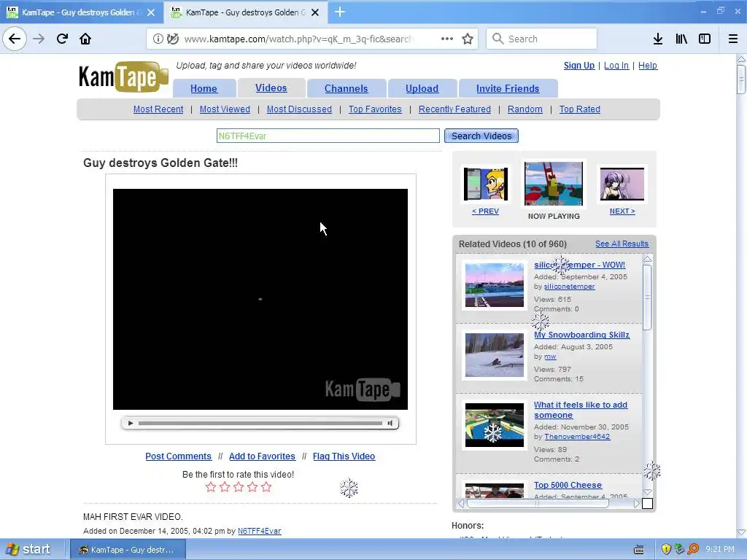Open the Videos navigation tab
The image size is (747, 560).
tap(271, 88)
